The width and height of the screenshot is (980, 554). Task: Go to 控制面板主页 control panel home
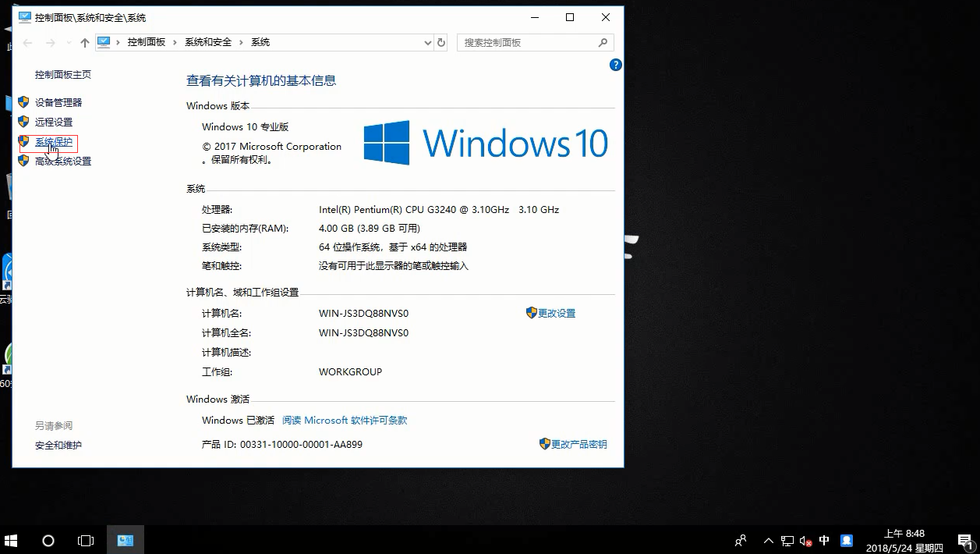[63, 74]
